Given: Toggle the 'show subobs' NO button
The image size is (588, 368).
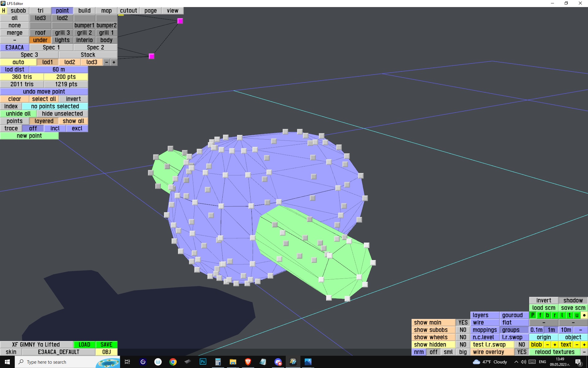Looking at the screenshot, I should [463, 330].
